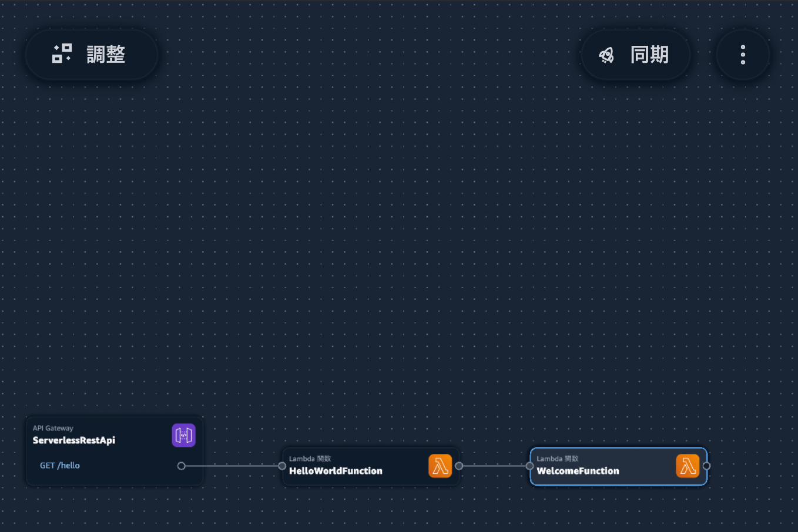Click the WelcomeFunction Lambda icon
Viewport: 798px width, 532px height.
(688, 466)
